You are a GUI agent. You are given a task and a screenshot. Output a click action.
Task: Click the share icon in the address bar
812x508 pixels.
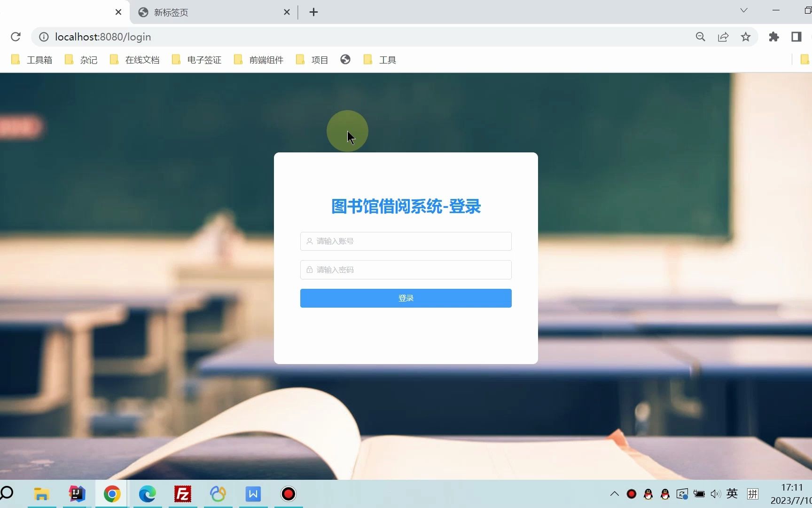[723, 37]
